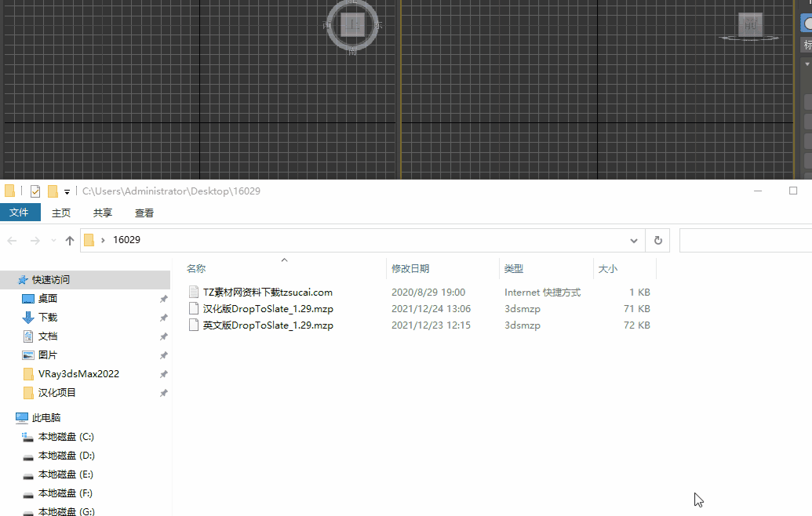Toggle pin icon beside 汉化项目
The image size is (812, 516).
pyautogui.click(x=163, y=393)
